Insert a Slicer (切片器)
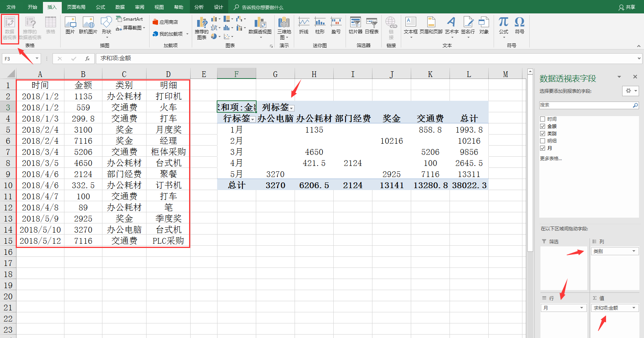The image size is (644, 338). click(x=356, y=26)
